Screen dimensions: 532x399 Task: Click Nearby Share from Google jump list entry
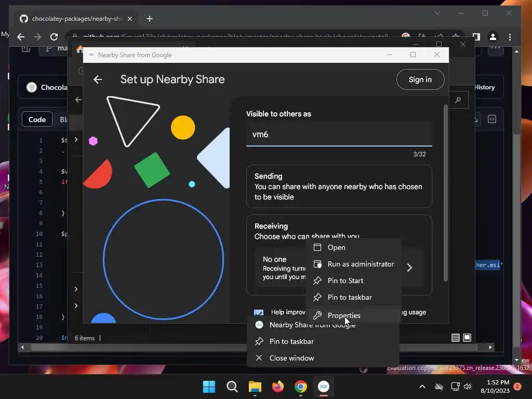click(x=323, y=325)
